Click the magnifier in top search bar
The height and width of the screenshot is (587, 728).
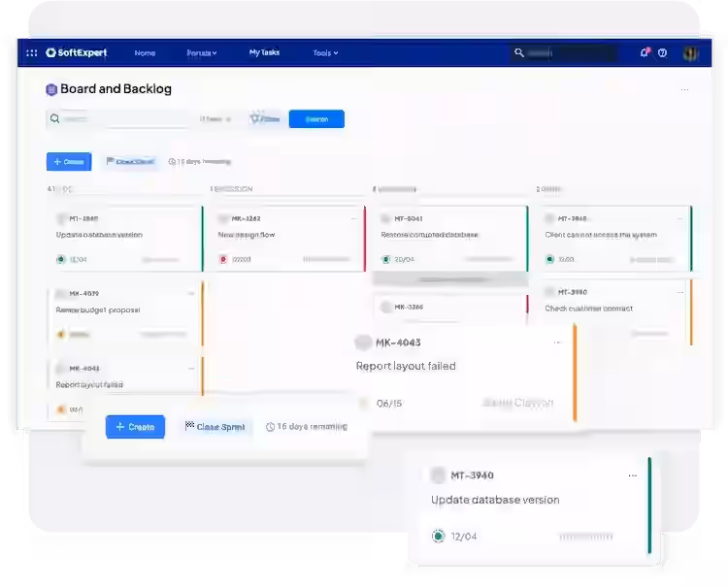coord(520,53)
